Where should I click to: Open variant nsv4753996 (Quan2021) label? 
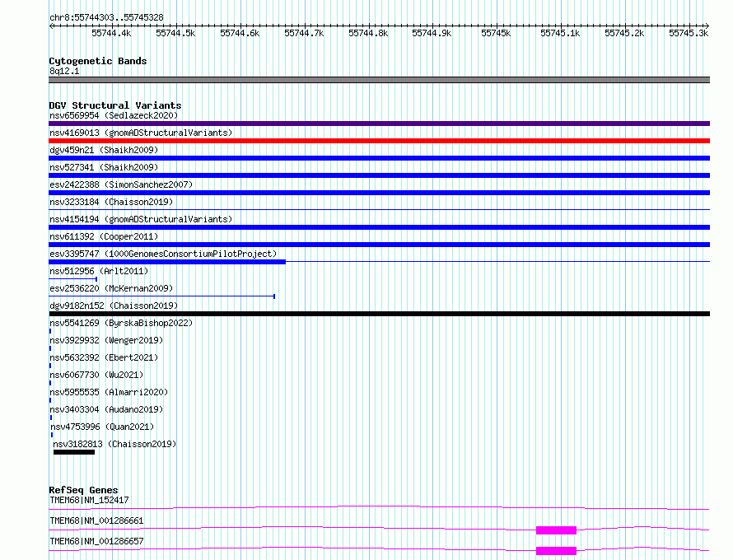(102, 427)
